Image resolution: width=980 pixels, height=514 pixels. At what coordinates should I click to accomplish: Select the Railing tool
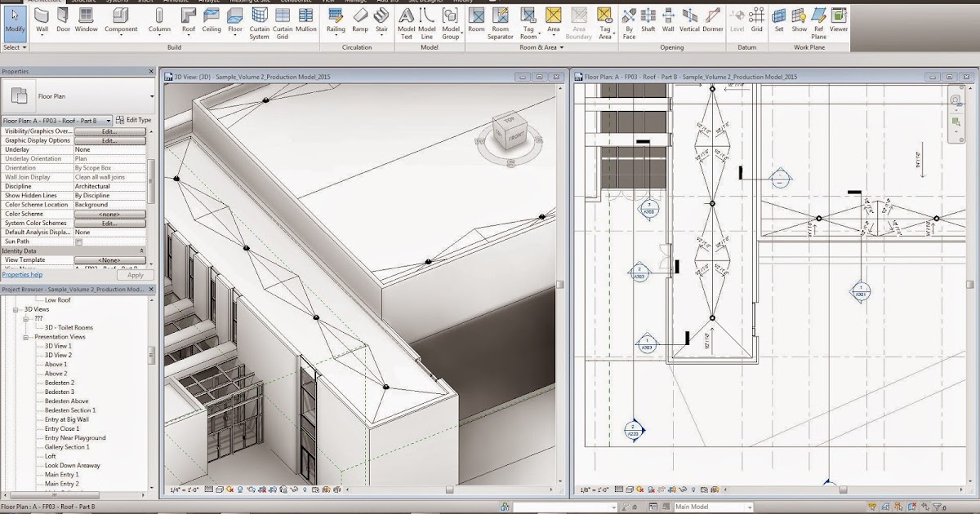click(336, 20)
